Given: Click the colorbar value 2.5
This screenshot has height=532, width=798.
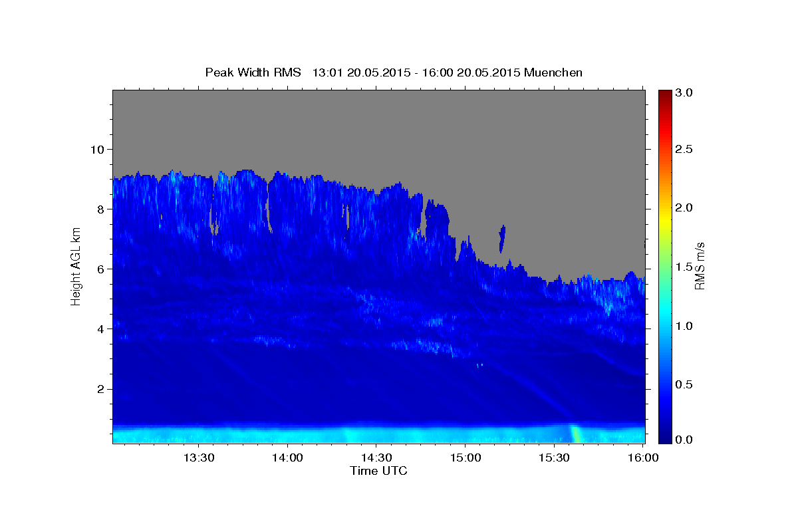Looking at the screenshot, I should click(x=684, y=150).
